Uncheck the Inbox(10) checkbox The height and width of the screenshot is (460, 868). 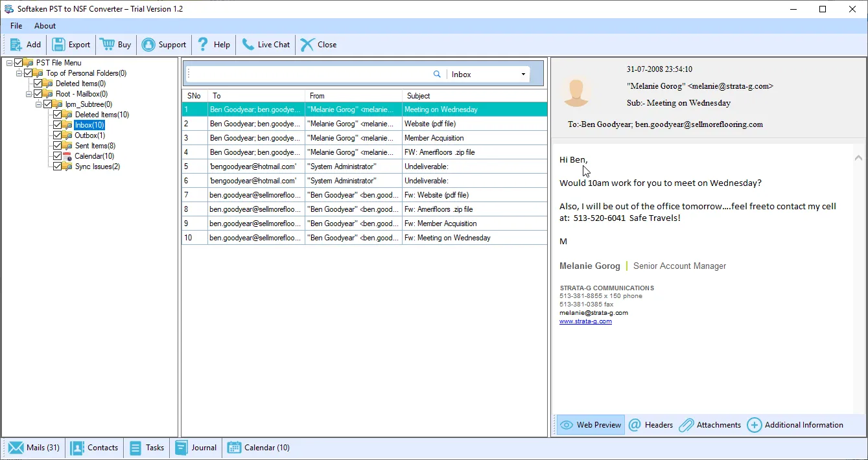(x=57, y=125)
